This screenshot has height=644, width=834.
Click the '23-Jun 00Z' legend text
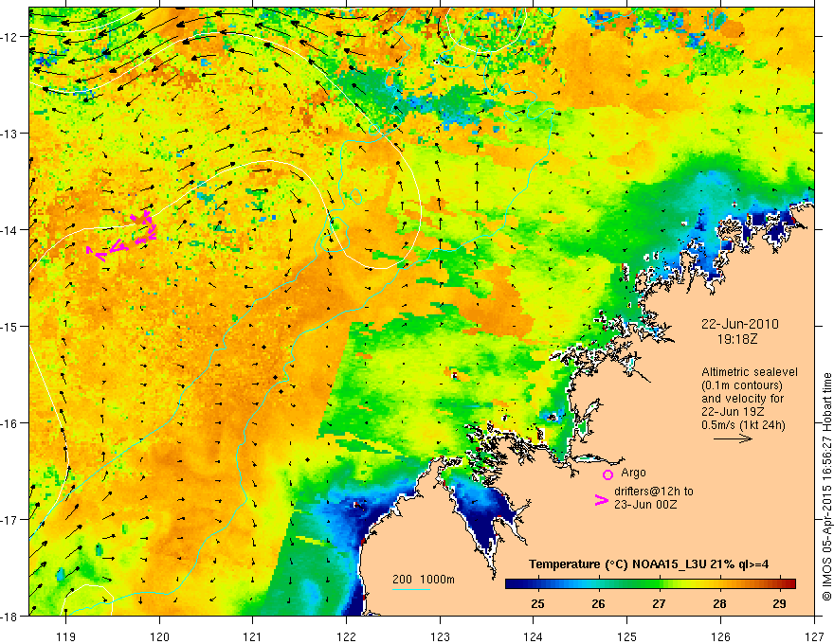[645, 505]
